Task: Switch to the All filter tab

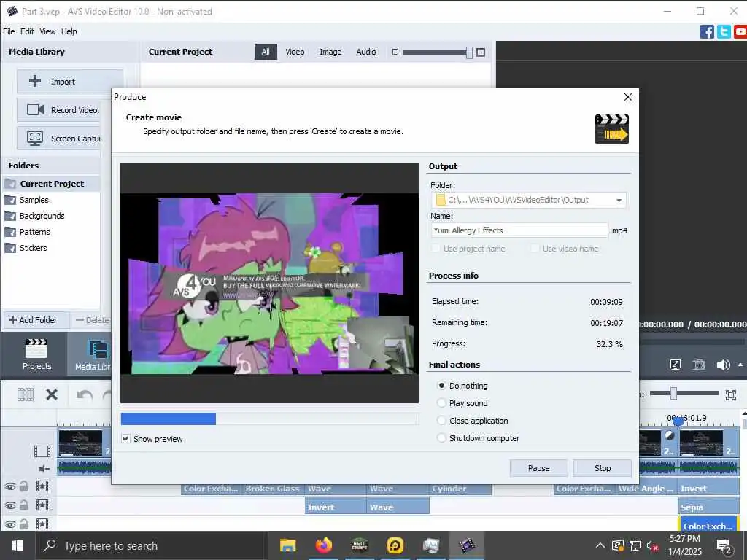Action: pos(266,52)
